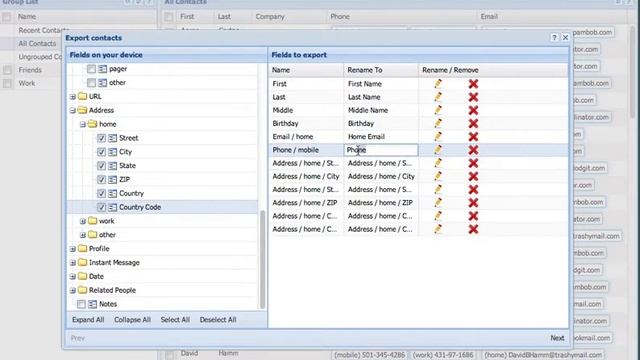Image resolution: width=640 pixels, height=360 pixels.
Task: Click the Prev button
Action: point(78,338)
